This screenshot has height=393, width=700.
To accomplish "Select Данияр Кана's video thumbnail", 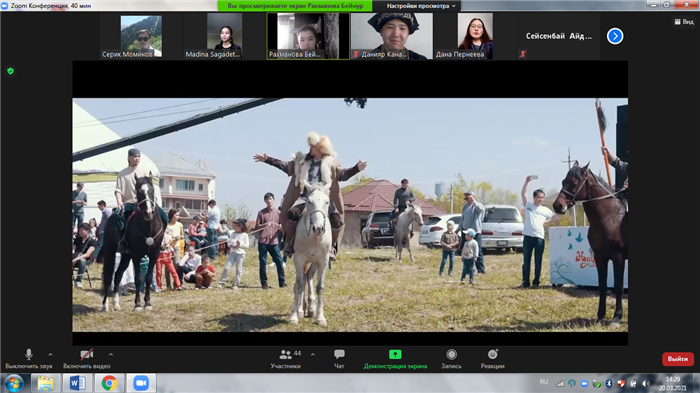I will (x=392, y=36).
